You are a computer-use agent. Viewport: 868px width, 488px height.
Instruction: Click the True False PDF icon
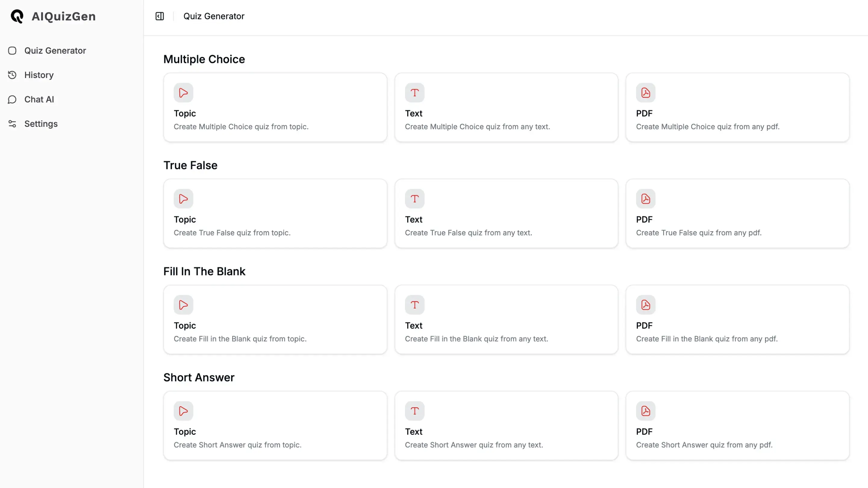click(x=646, y=199)
